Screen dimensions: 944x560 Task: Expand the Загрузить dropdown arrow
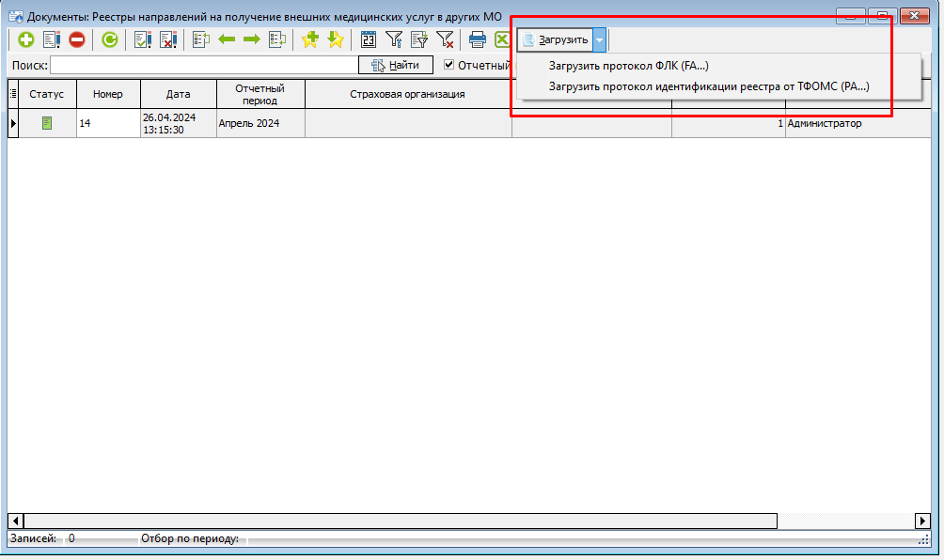coord(600,39)
